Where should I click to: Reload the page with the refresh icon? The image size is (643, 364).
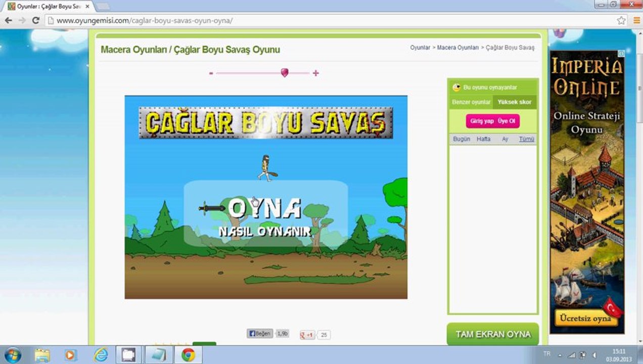[x=35, y=20]
